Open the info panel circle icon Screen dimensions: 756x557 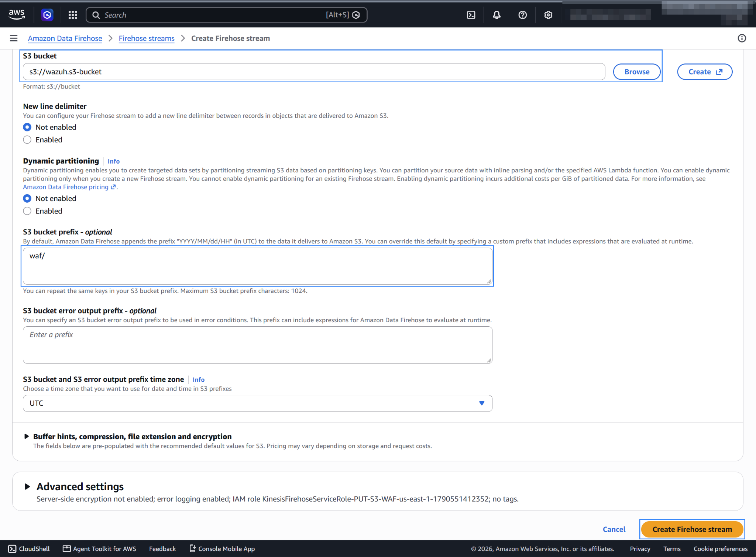pos(742,38)
